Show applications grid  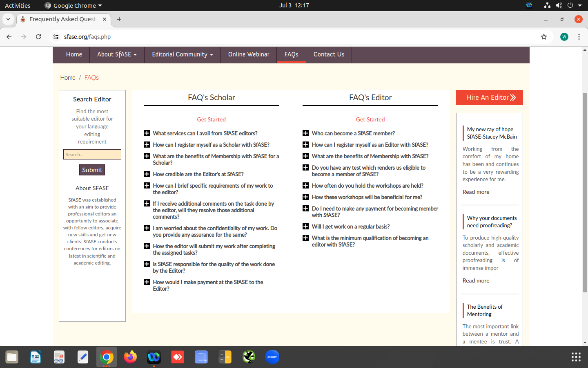(576, 357)
